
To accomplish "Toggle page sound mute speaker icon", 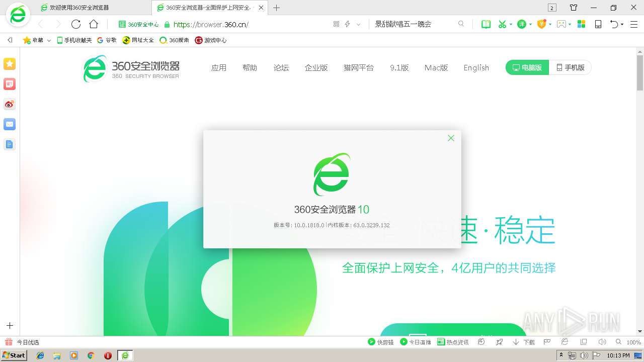I will [602, 342].
